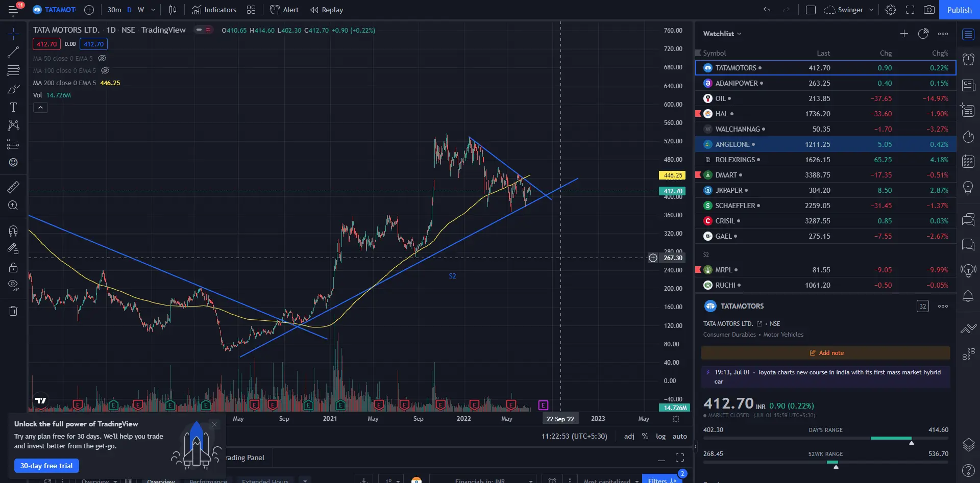The width and height of the screenshot is (980, 483).
Task: Toggle log scale on price axis
Action: (660, 436)
